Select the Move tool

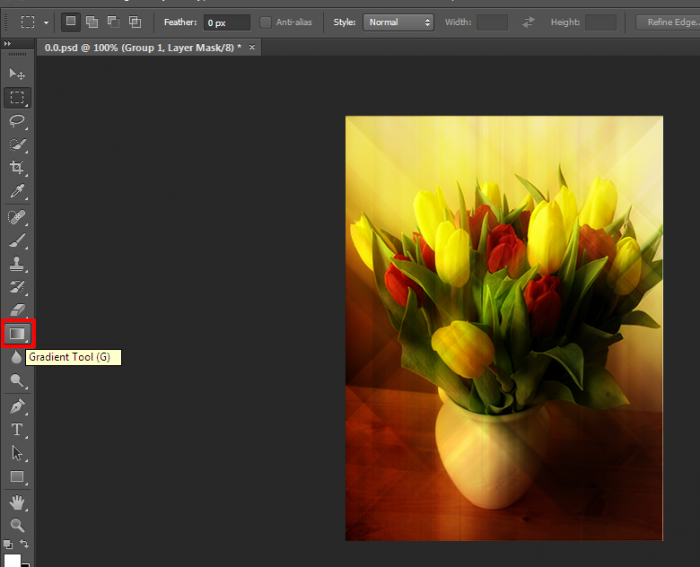point(17,74)
